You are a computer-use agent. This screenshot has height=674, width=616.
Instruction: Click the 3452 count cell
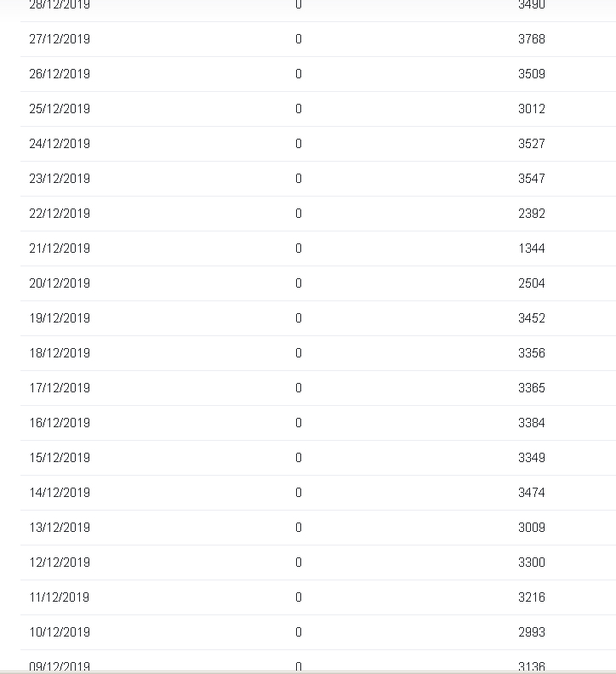coord(531,318)
